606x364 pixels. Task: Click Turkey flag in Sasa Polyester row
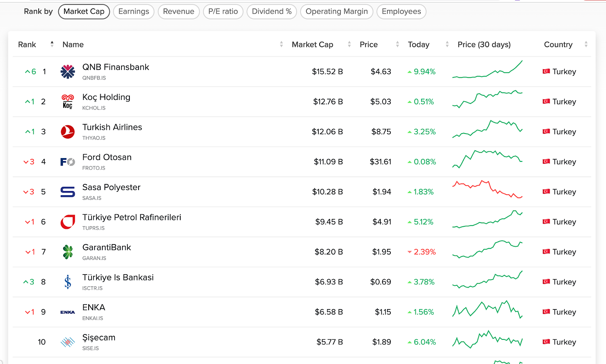pos(546,192)
